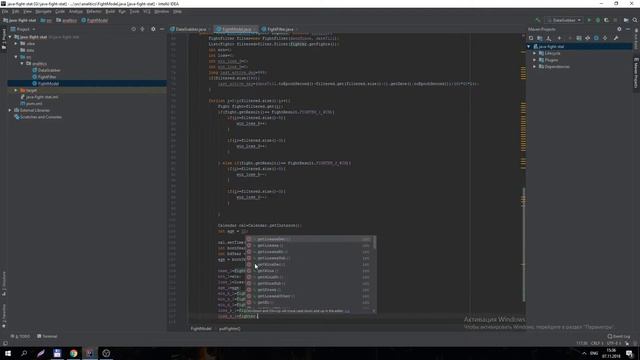Open Search Everywhere magnifier icon
The width and height of the screenshot is (640, 360).
coord(635,20)
